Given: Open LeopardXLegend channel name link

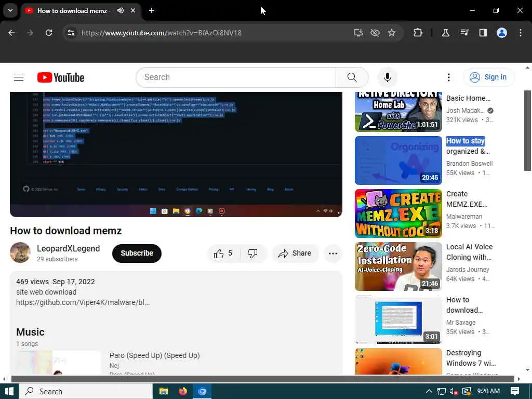Looking at the screenshot, I should pyautogui.click(x=68, y=249).
